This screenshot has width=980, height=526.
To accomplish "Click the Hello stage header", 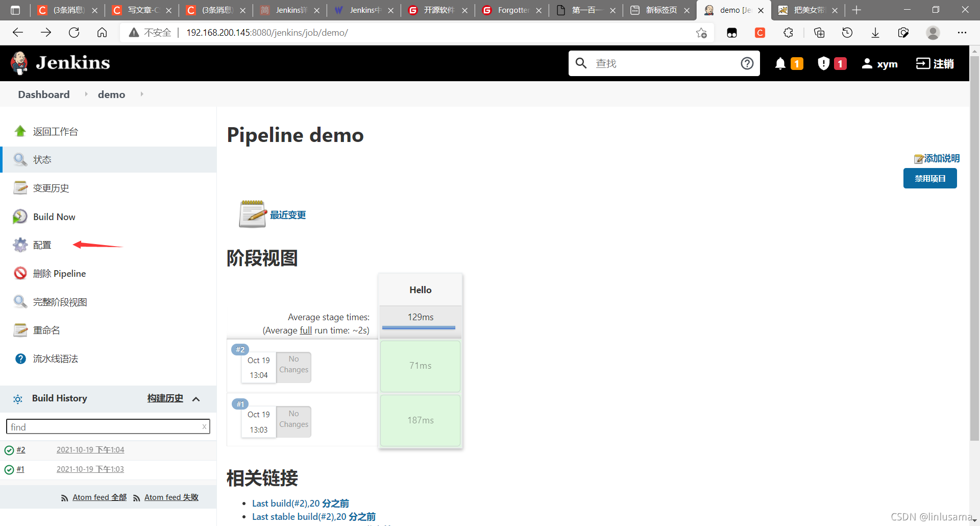I will [420, 290].
